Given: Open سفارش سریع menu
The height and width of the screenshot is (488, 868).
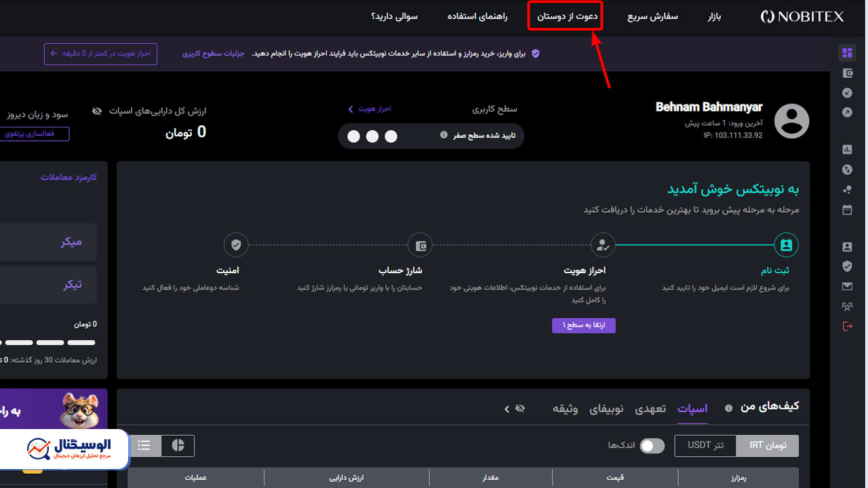Looking at the screenshot, I should tap(652, 17).
